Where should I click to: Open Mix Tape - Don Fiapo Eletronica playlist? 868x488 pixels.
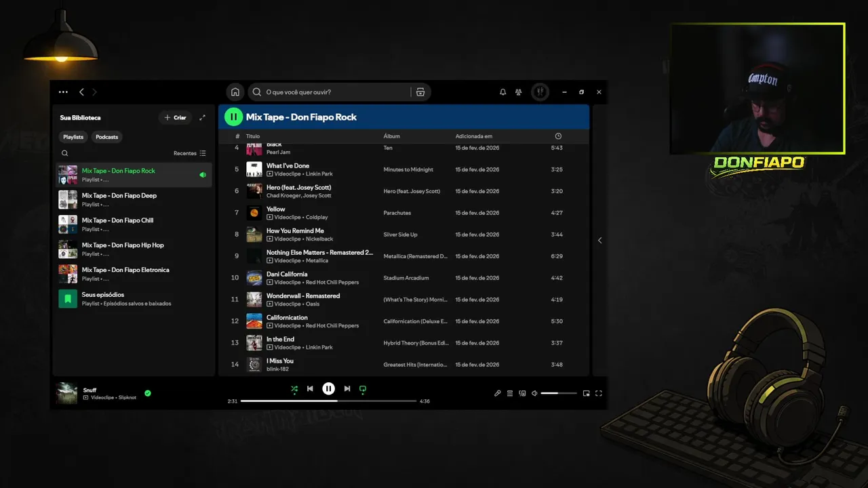(x=134, y=274)
